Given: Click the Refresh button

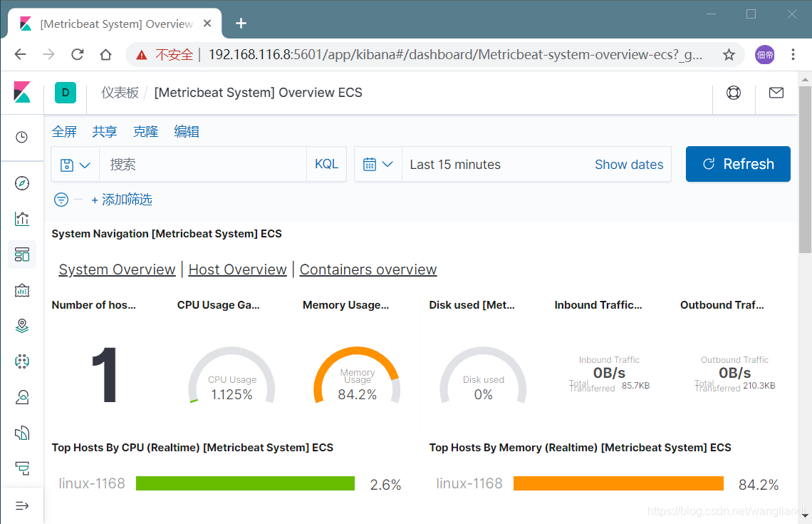Looking at the screenshot, I should [x=738, y=164].
